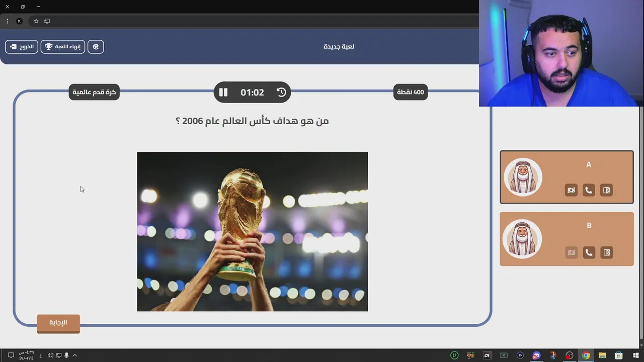This screenshot has width=644, height=362.
Task: Click the لعبة جديدة game title
Action: [339, 46]
